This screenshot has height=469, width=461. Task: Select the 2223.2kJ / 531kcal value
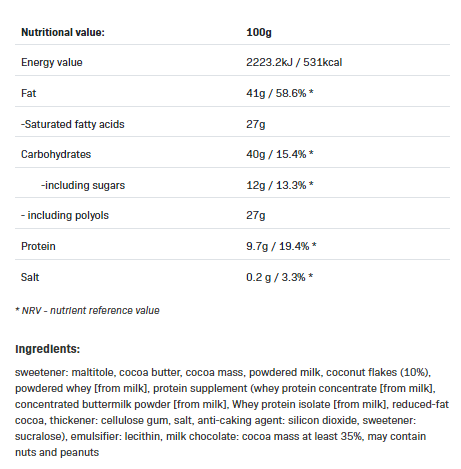tap(294, 62)
